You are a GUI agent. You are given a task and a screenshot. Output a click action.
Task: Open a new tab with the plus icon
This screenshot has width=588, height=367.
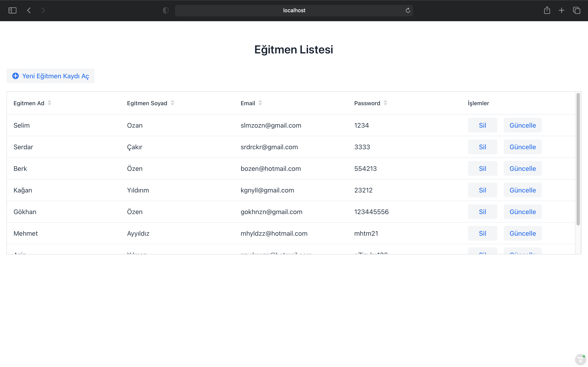pos(561,10)
